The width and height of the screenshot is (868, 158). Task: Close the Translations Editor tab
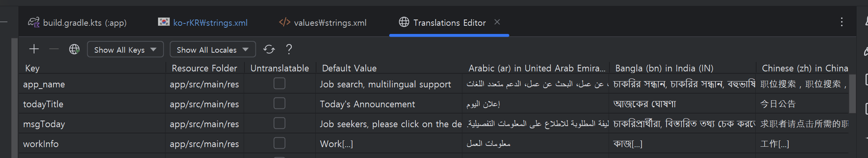pyautogui.click(x=497, y=22)
